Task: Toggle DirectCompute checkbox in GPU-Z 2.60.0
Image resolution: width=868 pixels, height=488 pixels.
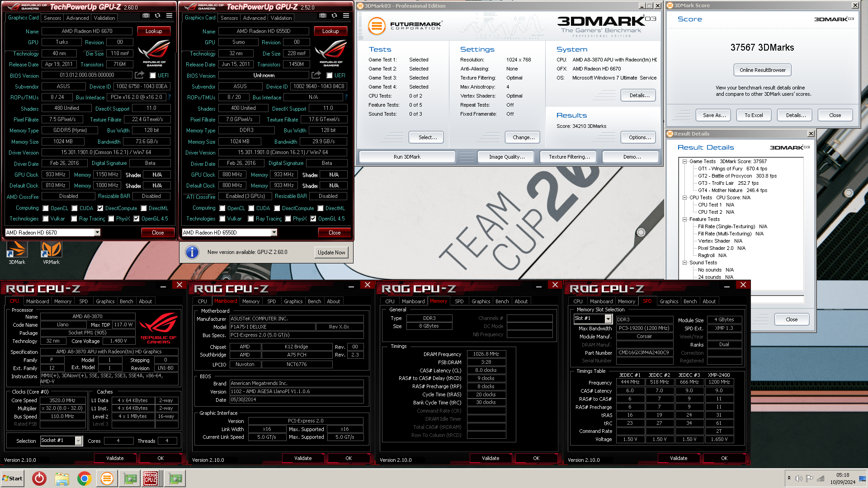Action: [x=100, y=208]
